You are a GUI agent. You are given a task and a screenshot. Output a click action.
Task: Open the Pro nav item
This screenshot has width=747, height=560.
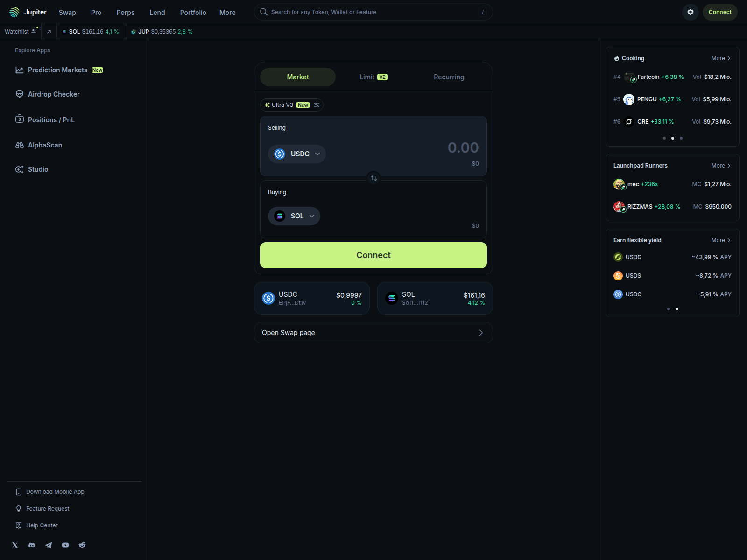coord(96,13)
